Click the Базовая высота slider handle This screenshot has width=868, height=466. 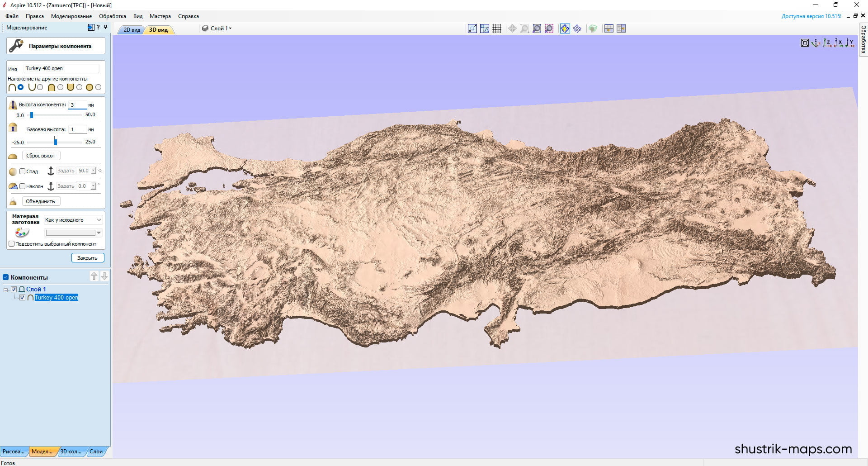click(56, 142)
